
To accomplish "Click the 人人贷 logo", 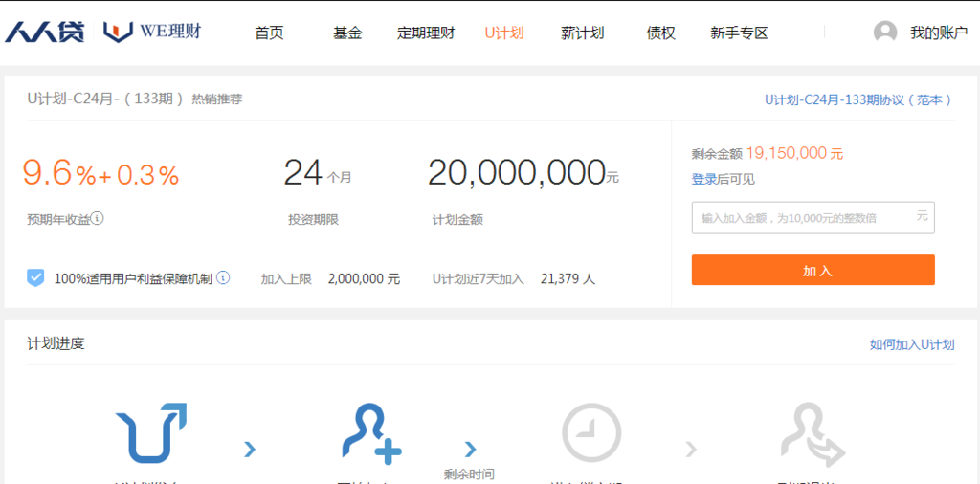I will coord(45,32).
